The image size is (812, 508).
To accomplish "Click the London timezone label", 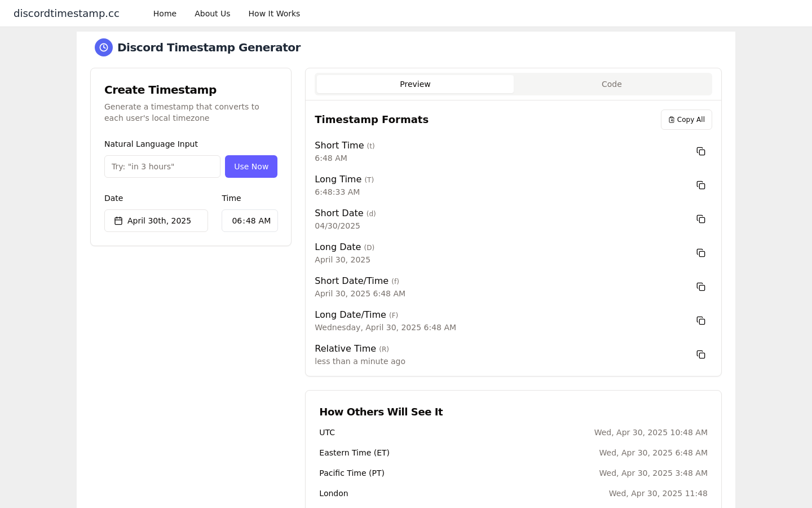I will 334,493.
